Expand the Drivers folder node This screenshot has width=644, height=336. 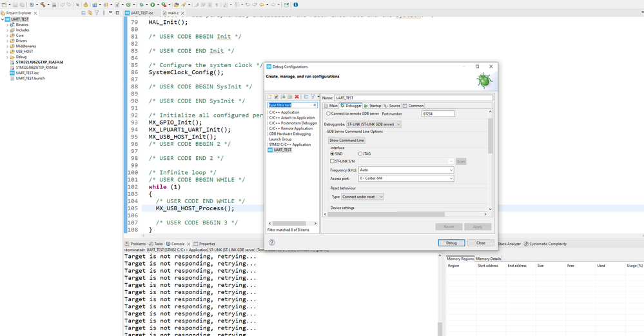(7, 41)
